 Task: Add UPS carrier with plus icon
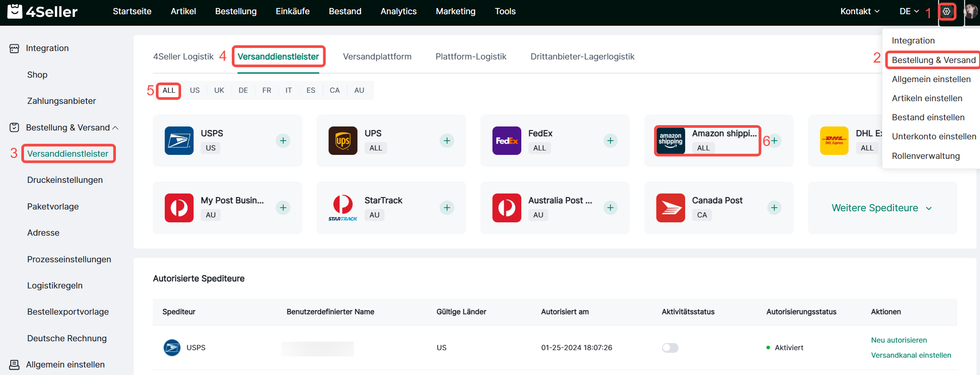tap(447, 141)
